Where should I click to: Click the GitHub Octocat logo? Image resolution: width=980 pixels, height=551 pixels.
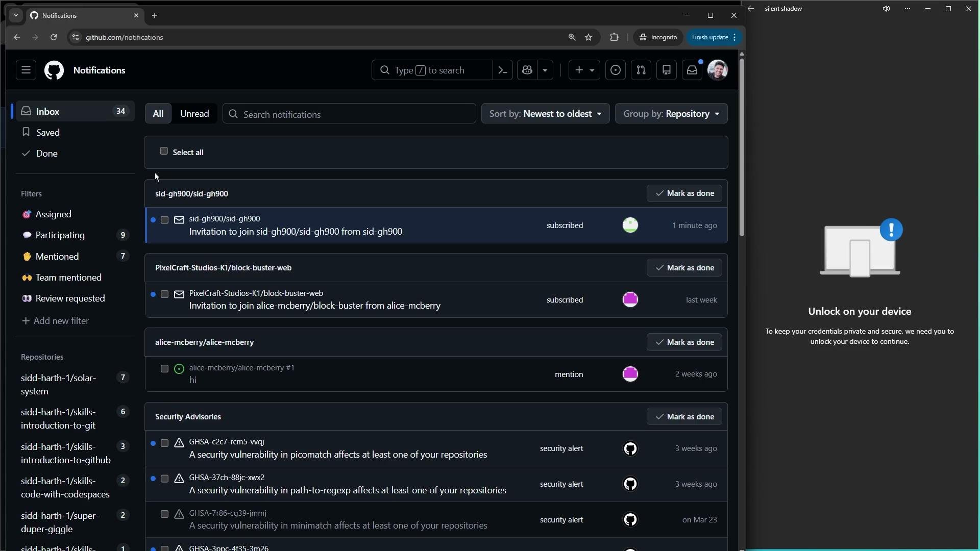click(54, 70)
